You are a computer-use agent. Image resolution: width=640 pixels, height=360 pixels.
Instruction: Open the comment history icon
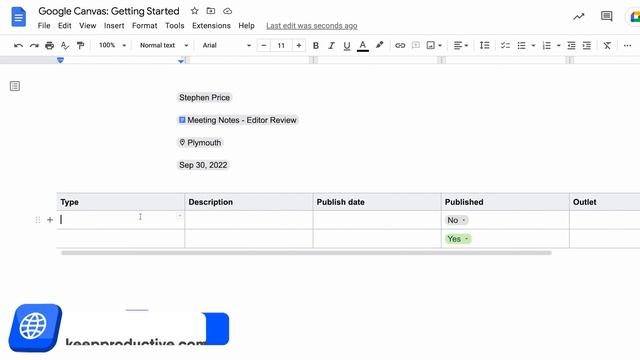click(607, 16)
